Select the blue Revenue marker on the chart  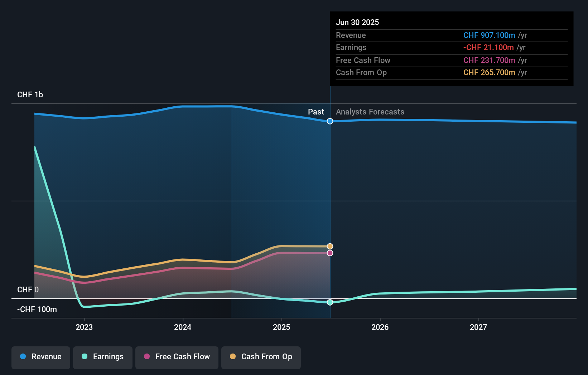pos(330,121)
